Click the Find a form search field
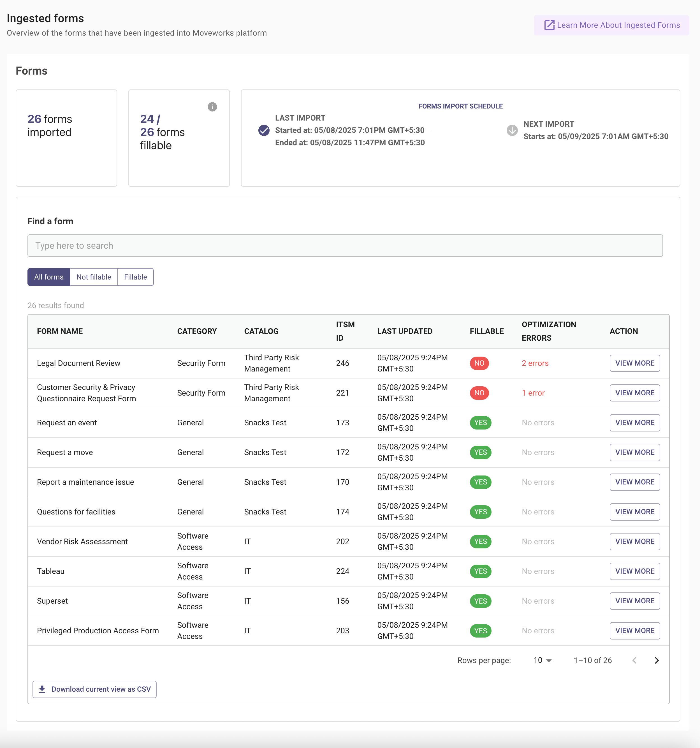The height and width of the screenshot is (748, 700). [x=345, y=246]
